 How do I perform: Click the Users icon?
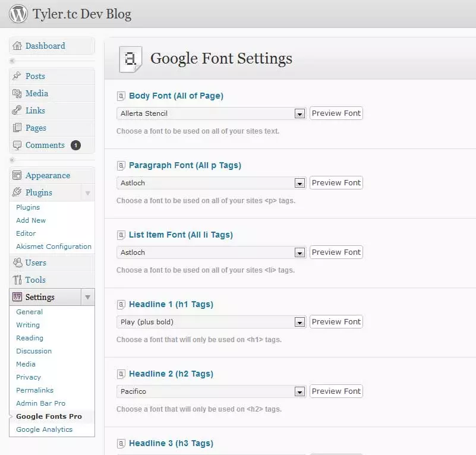tap(17, 263)
